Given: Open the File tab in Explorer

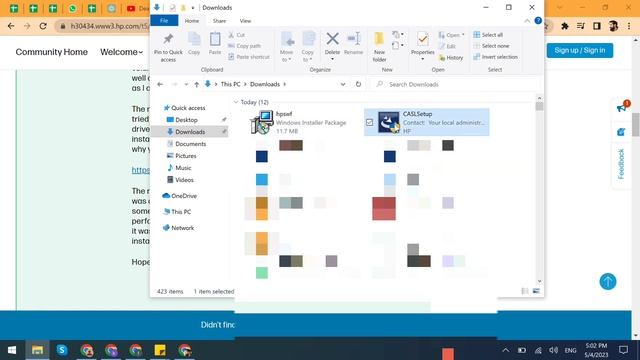Looking at the screenshot, I should pos(164,20).
